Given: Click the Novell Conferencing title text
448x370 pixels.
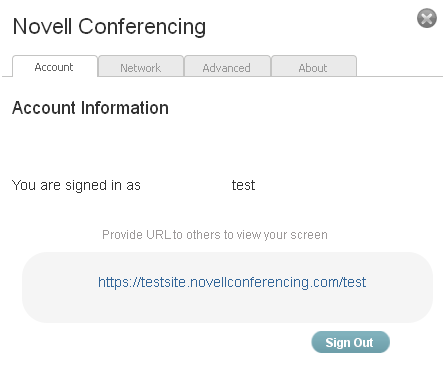Looking at the screenshot, I should click(109, 27).
